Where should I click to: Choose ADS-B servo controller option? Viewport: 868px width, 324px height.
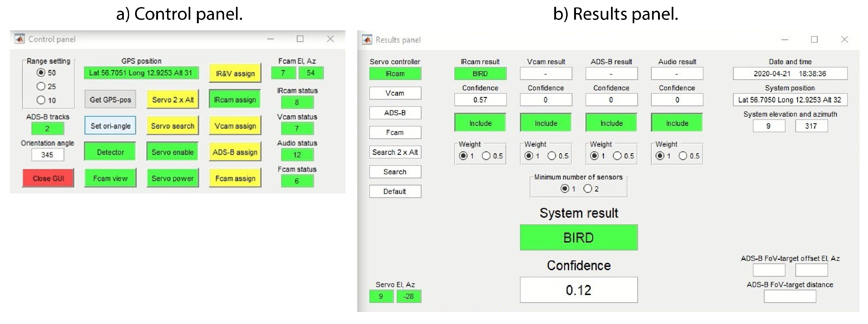click(395, 113)
